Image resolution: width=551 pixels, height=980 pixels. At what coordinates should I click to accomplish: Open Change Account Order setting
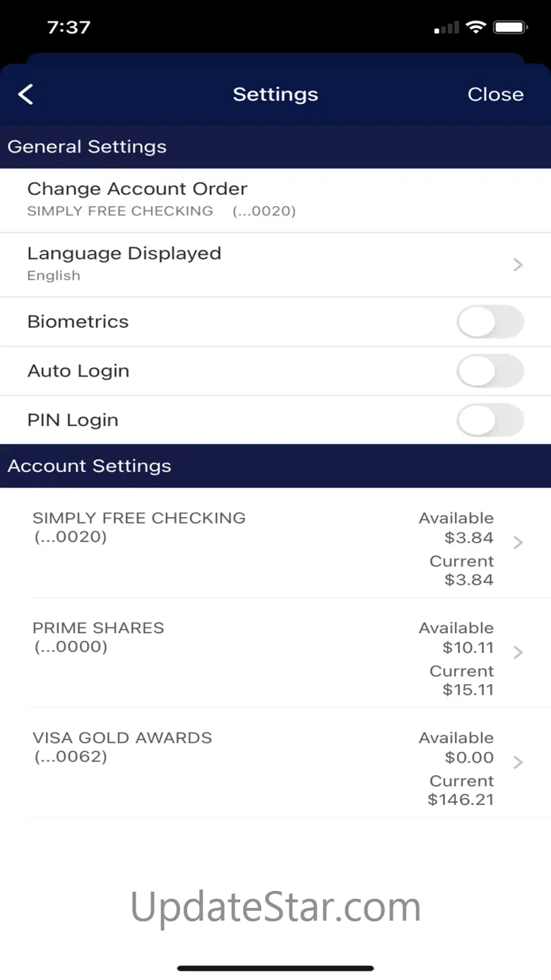pyautogui.click(x=137, y=189)
